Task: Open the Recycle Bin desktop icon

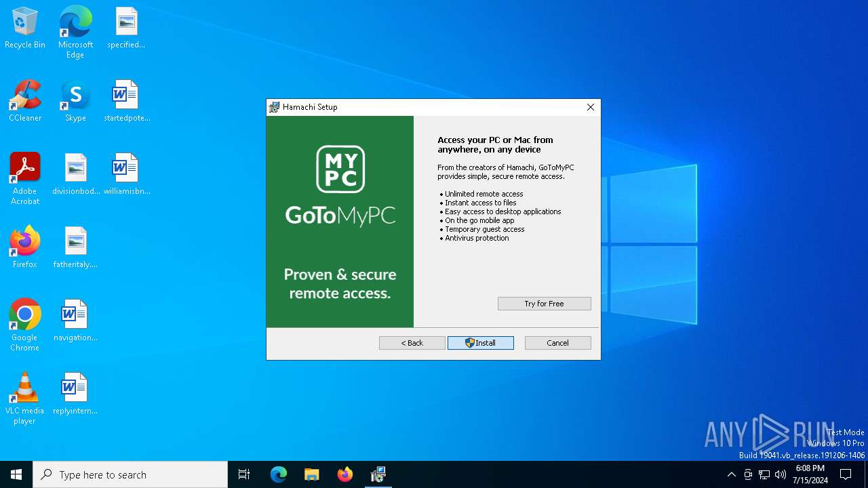Action: pos(25,28)
